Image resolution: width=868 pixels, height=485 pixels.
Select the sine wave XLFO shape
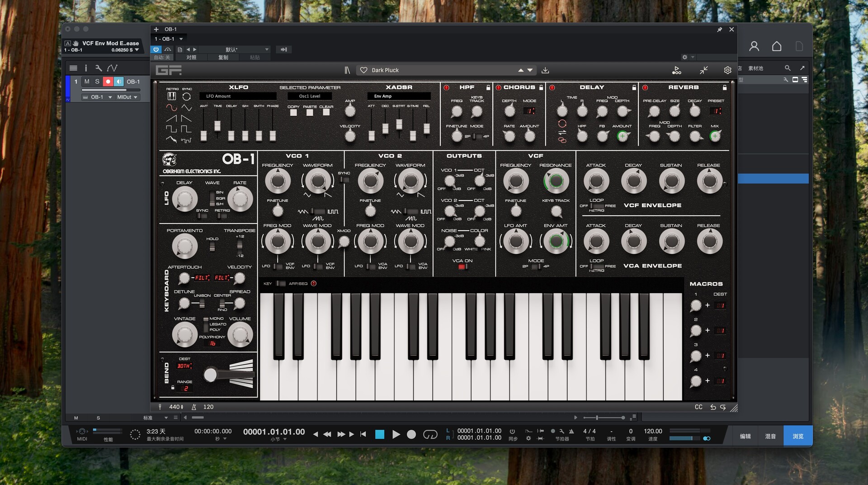coord(171,108)
